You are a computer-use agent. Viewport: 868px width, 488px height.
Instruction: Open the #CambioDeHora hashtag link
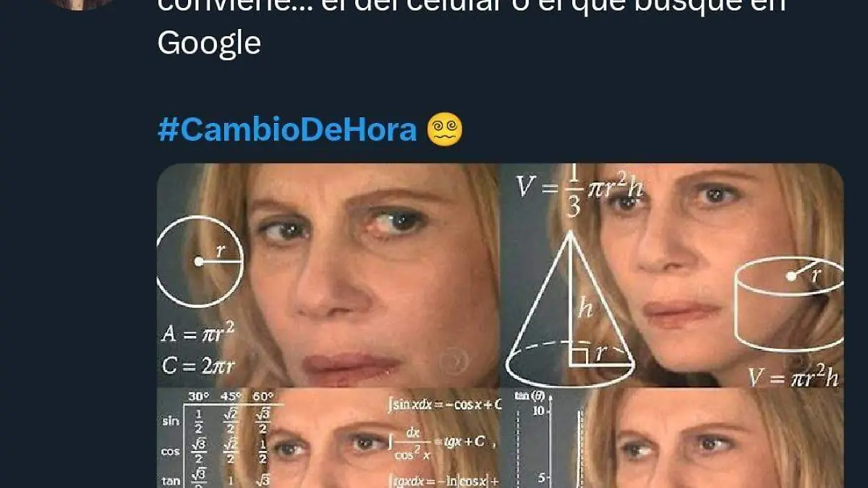pos(287,130)
